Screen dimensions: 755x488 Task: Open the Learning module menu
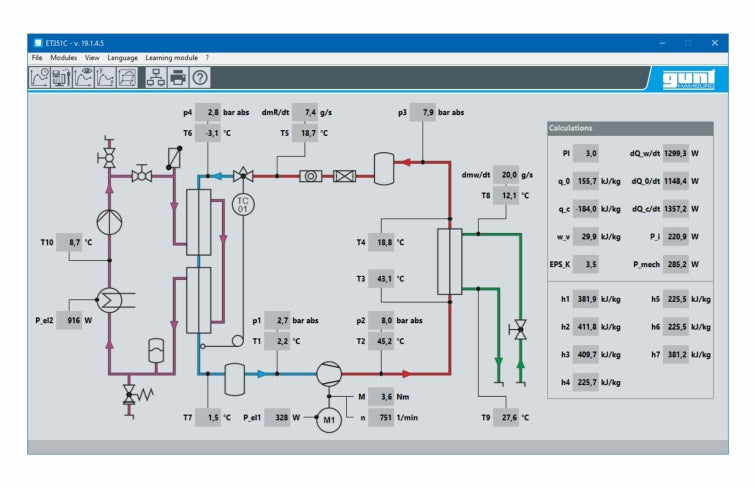171,58
